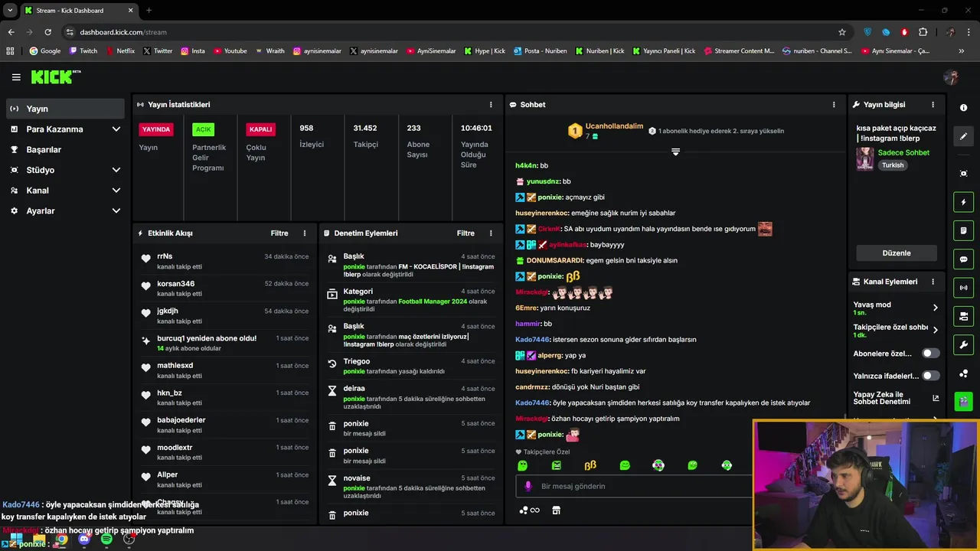The image size is (980, 551).
Task: Open Kanal Eylemleri three-dot options
Action: [933, 282]
